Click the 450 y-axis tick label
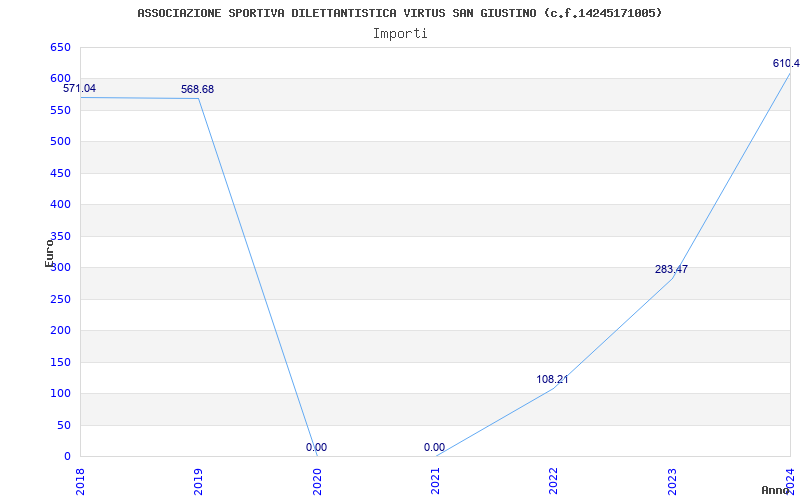 [60, 173]
